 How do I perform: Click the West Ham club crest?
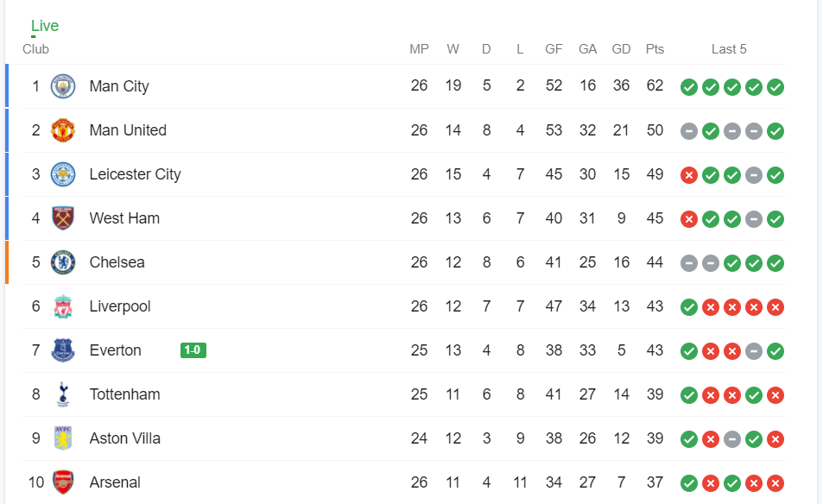click(63, 218)
